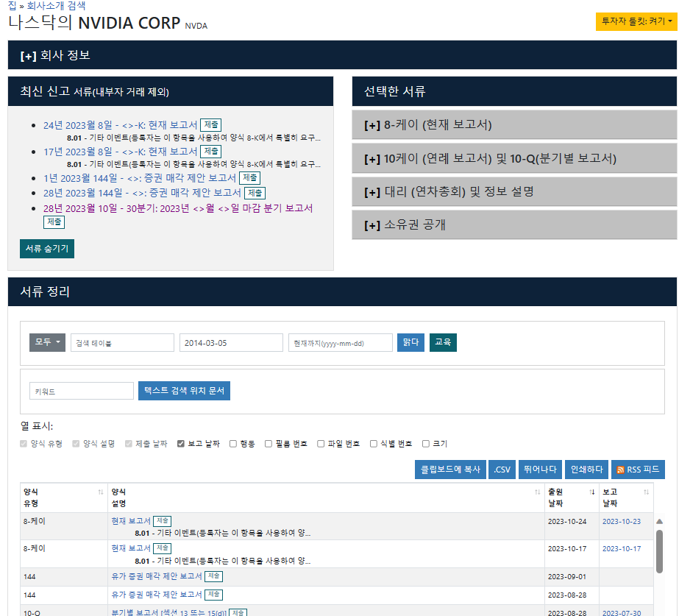Click 제출 badge beside 17년 filing
Viewport: 679px width, 616px height.
point(211,151)
